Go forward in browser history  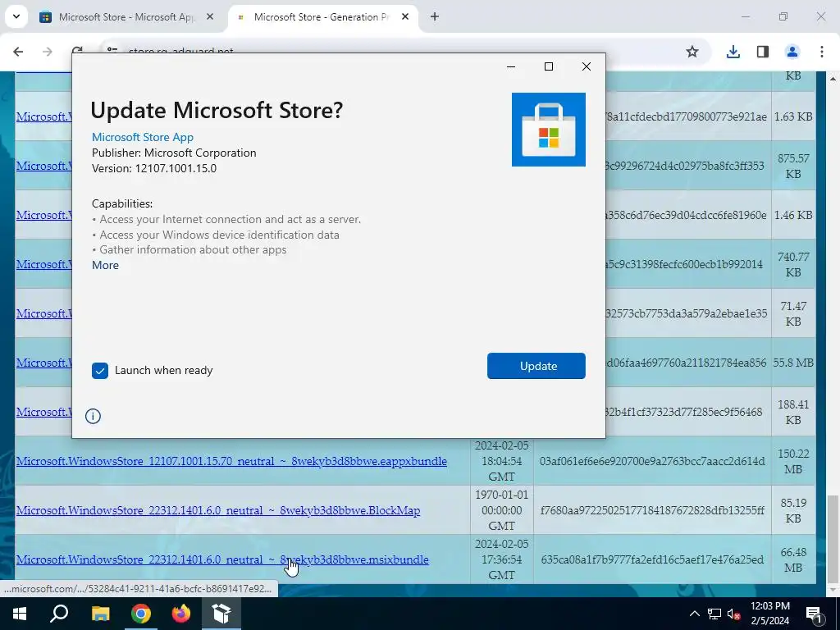pyautogui.click(x=47, y=52)
